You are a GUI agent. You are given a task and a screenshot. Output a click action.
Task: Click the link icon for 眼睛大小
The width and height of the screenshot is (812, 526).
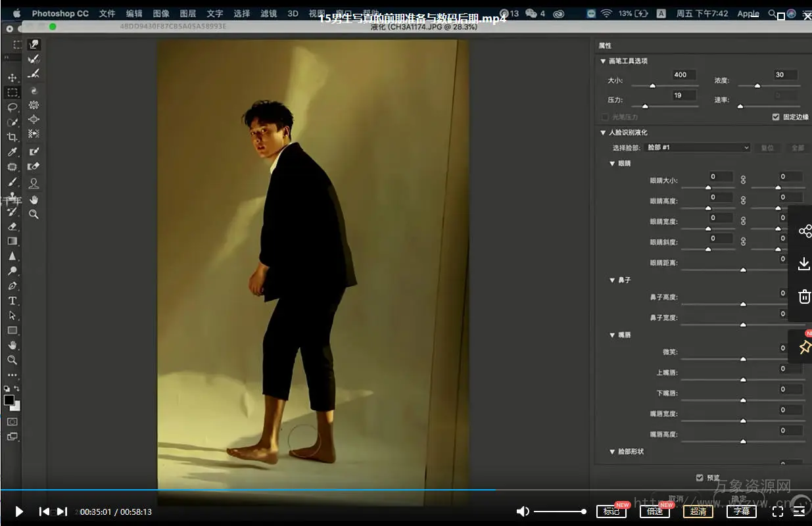point(744,179)
